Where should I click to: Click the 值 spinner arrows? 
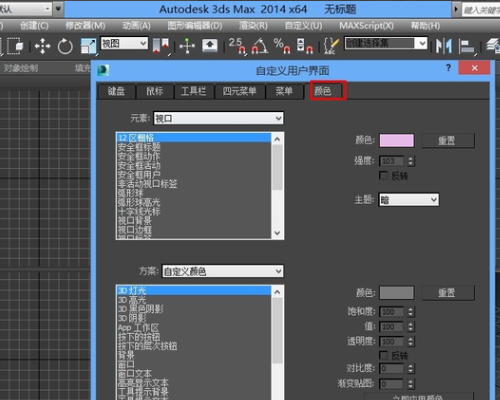point(411,327)
